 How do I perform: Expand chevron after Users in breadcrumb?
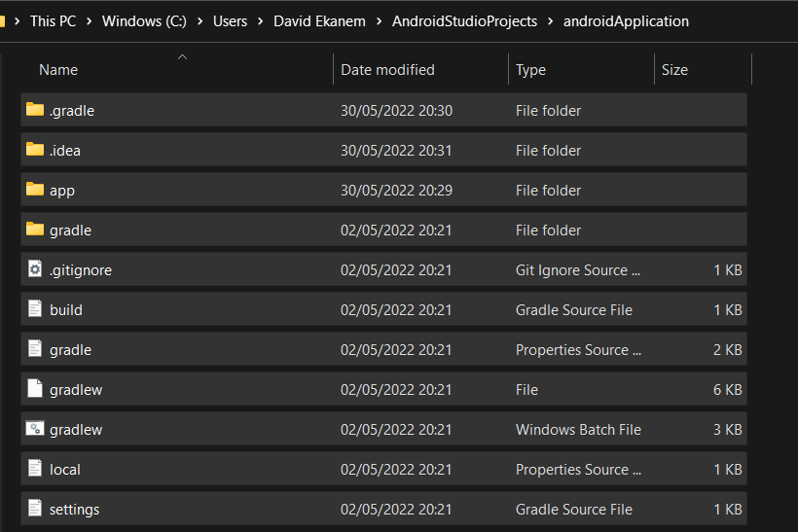pos(261,21)
